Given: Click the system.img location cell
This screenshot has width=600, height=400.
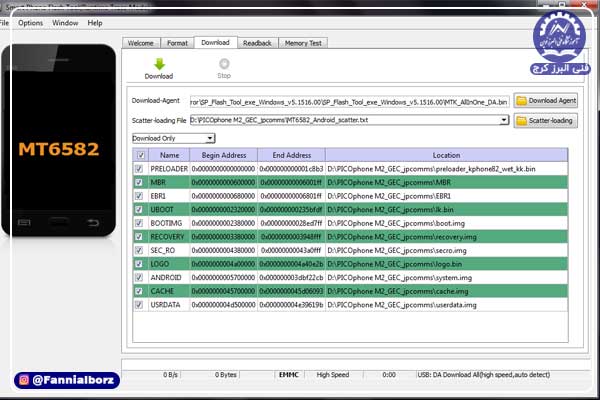Looking at the screenshot, I should pos(447,278).
